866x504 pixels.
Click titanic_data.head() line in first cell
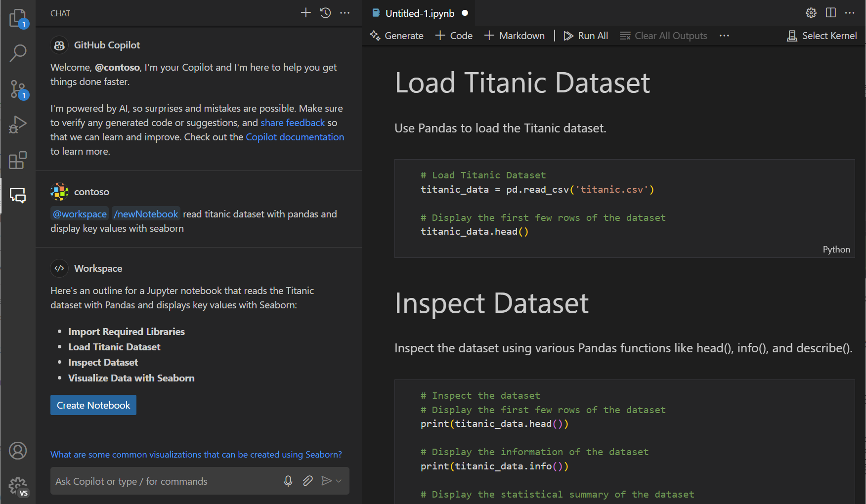coord(475,231)
